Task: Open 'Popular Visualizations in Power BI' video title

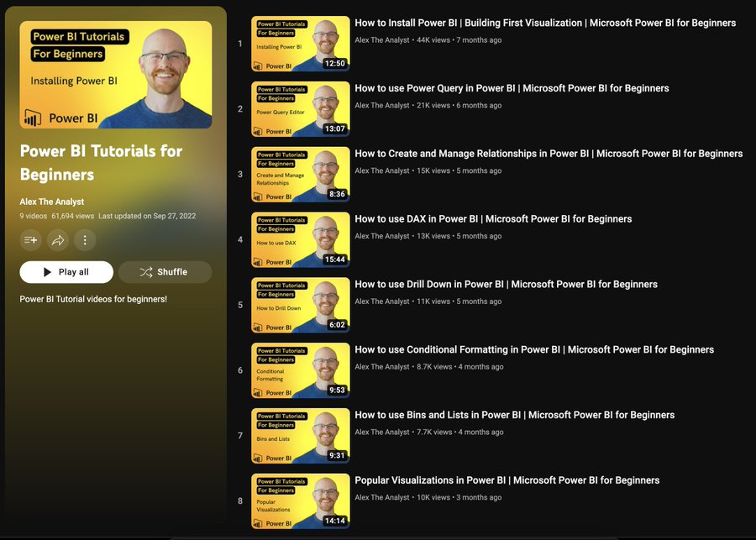Action: [507, 480]
